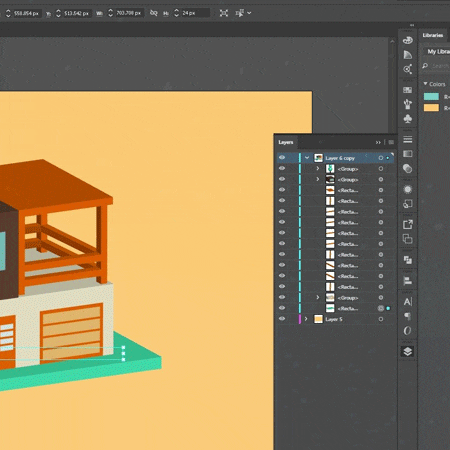Open the Symbols panel club icon
The height and width of the screenshot is (450, 450).
tap(407, 119)
